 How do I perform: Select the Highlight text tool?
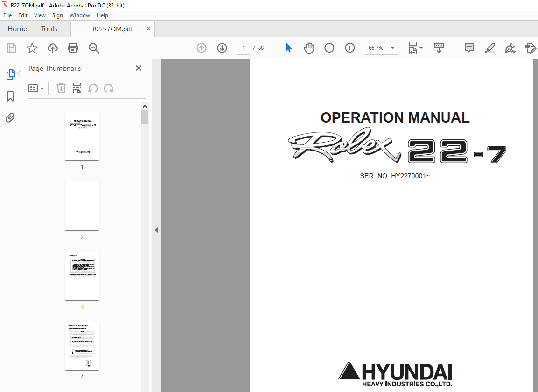(489, 48)
